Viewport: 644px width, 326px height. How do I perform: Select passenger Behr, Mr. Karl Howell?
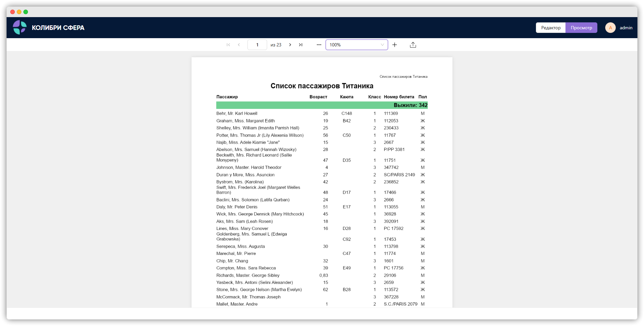click(237, 113)
